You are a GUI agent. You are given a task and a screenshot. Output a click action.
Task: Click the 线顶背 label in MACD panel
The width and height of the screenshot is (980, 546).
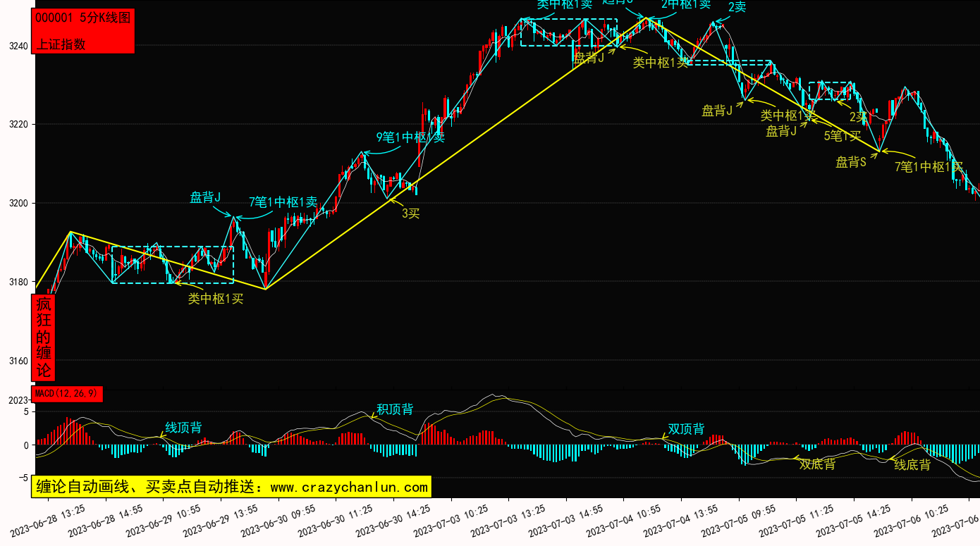click(x=183, y=428)
